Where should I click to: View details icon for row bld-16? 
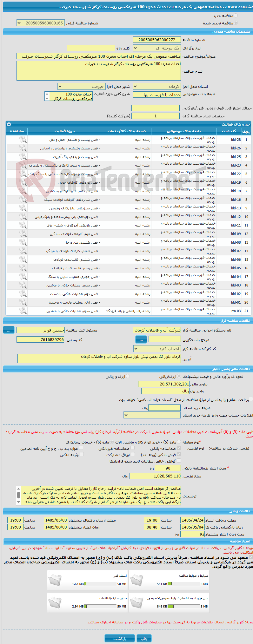23,200
